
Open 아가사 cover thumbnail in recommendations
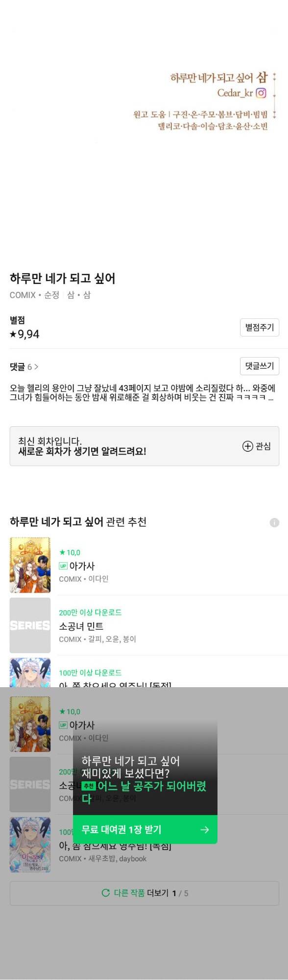tap(30, 565)
